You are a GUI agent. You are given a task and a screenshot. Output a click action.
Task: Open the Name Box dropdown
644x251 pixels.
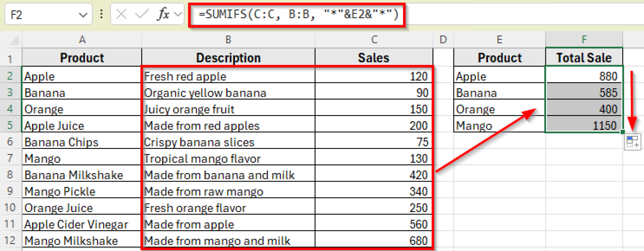coord(83,14)
